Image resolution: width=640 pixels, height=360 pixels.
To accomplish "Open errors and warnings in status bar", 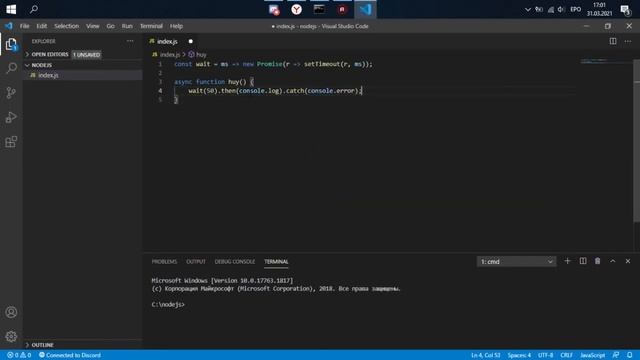I will coord(19,355).
